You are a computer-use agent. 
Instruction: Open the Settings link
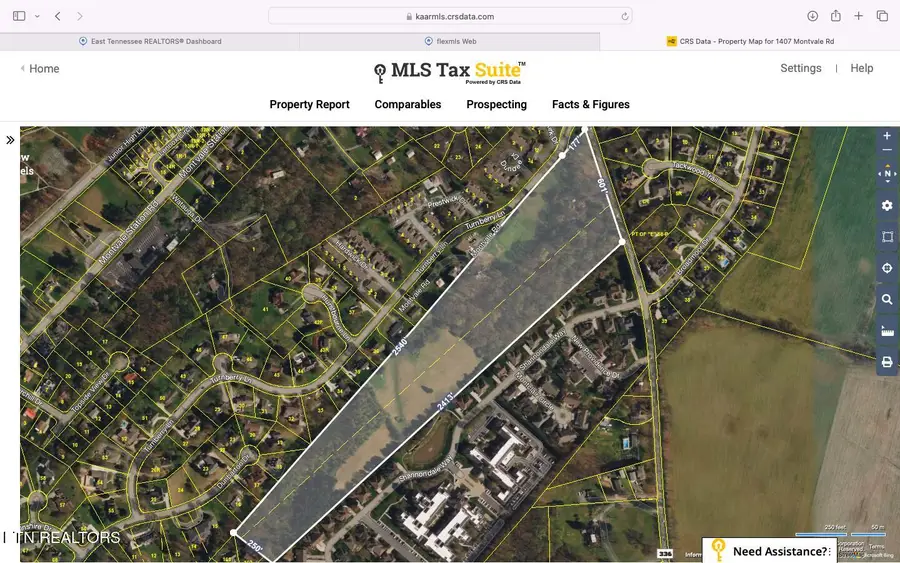(800, 68)
